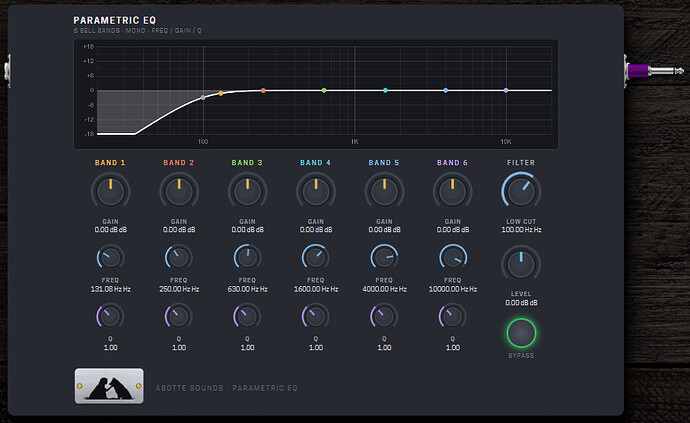The width and height of the screenshot is (690, 423).
Task: Click the BAND 1 heading label
Action: pyautogui.click(x=110, y=163)
